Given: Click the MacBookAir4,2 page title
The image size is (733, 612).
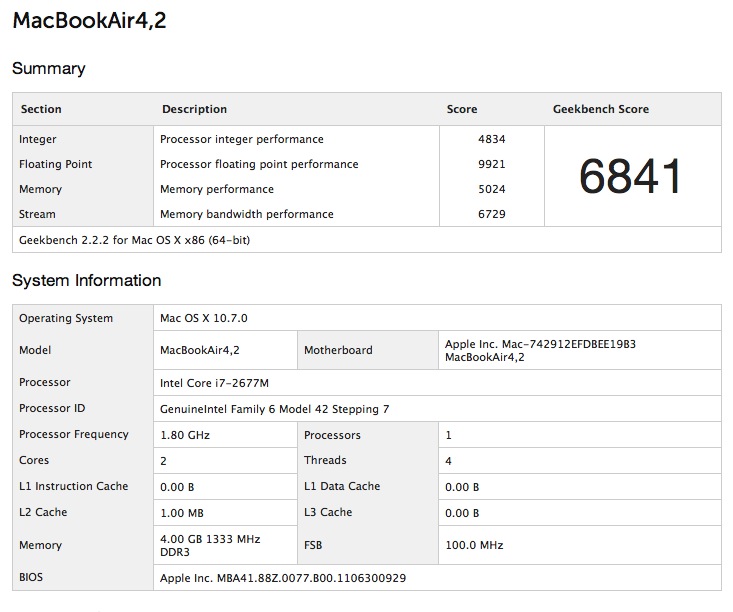Looking at the screenshot, I should [89, 21].
